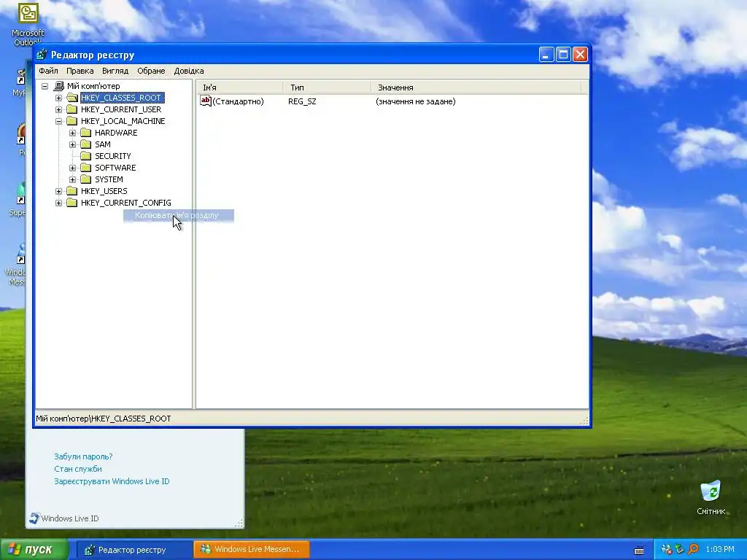Click the status bar key path text
747x560 pixels.
[104, 419]
